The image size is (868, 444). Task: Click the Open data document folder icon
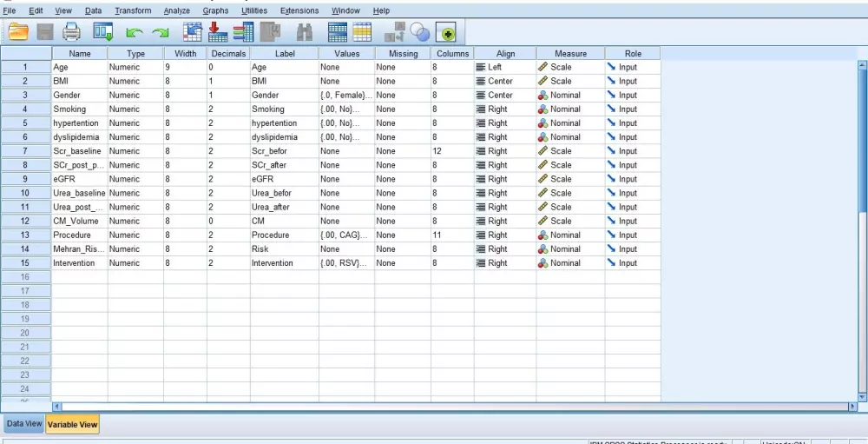pos(18,32)
